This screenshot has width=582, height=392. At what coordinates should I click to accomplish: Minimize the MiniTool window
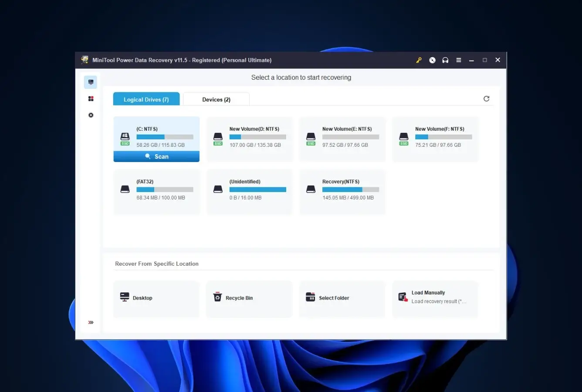(x=471, y=60)
